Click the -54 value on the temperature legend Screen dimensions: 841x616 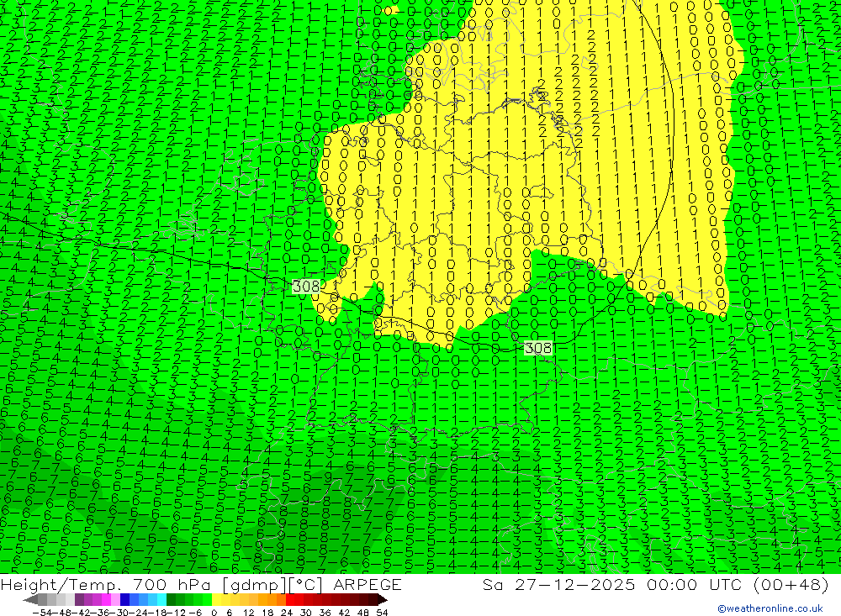coord(42,613)
